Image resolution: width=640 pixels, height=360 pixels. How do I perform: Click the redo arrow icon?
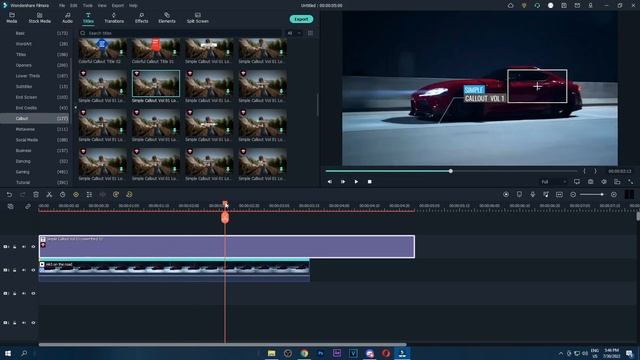click(x=22, y=195)
